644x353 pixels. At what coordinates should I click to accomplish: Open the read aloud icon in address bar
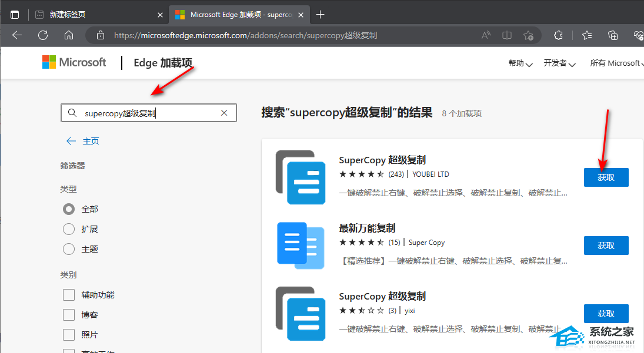tap(486, 35)
